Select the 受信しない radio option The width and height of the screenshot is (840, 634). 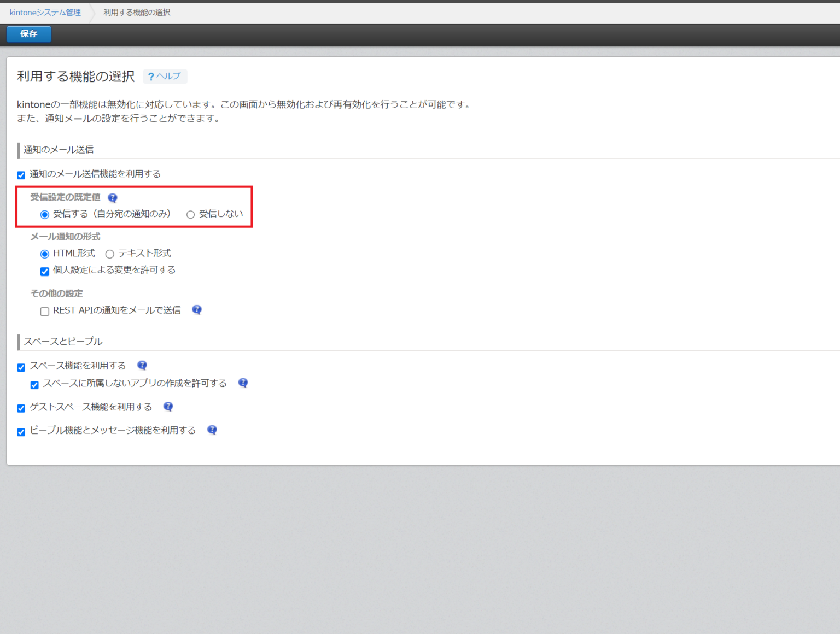(191, 215)
